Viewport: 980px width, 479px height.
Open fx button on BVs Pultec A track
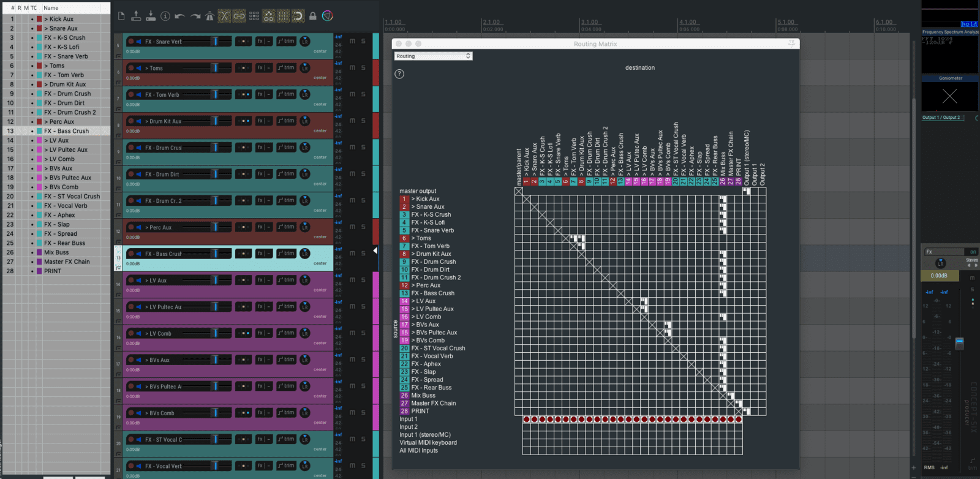coord(264,387)
